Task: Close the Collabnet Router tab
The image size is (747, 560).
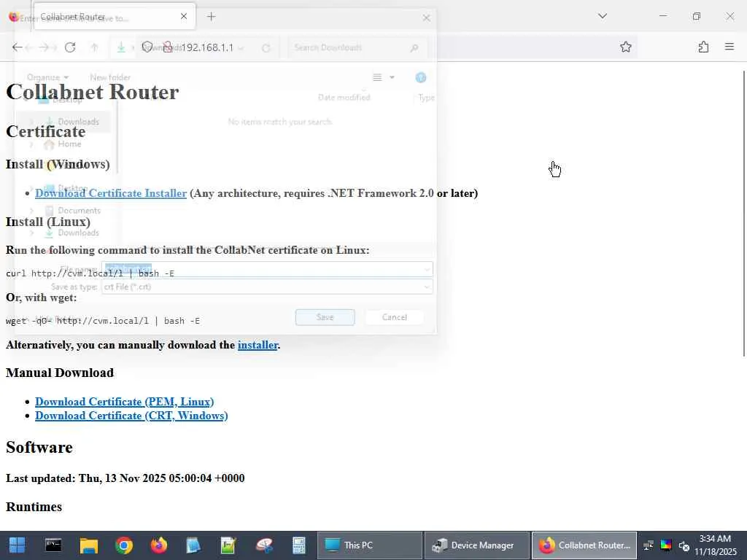Action: pos(184,16)
